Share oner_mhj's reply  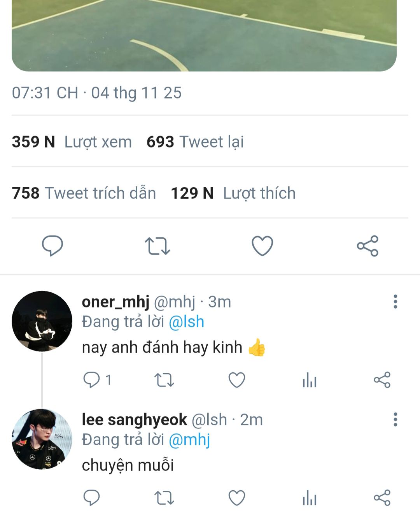point(382,380)
